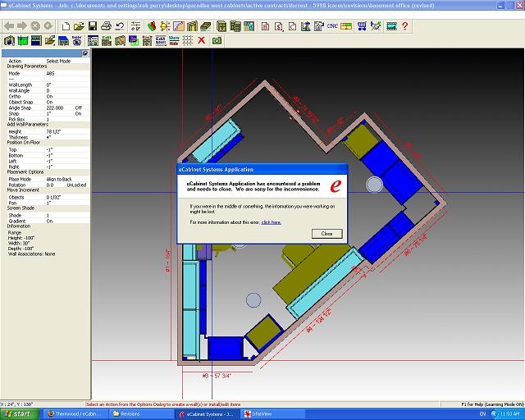Click the Show Hide toolbar icon
Image resolution: width=525 pixels, height=420 pixels.
pos(174,40)
